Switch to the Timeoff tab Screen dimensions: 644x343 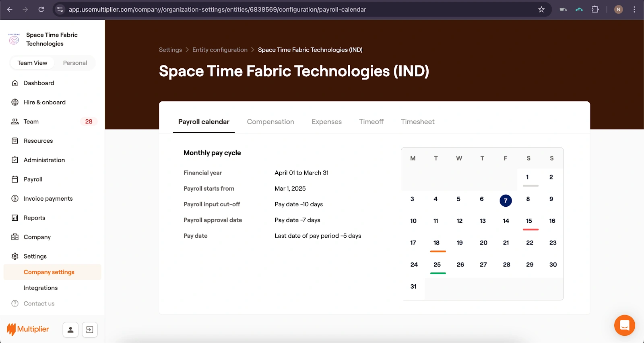(x=371, y=122)
